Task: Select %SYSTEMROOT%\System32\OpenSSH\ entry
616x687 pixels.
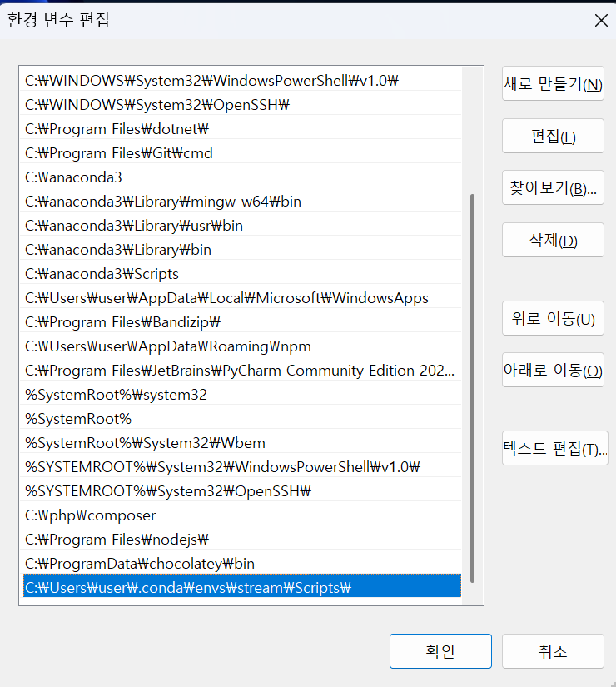Action: [242, 491]
